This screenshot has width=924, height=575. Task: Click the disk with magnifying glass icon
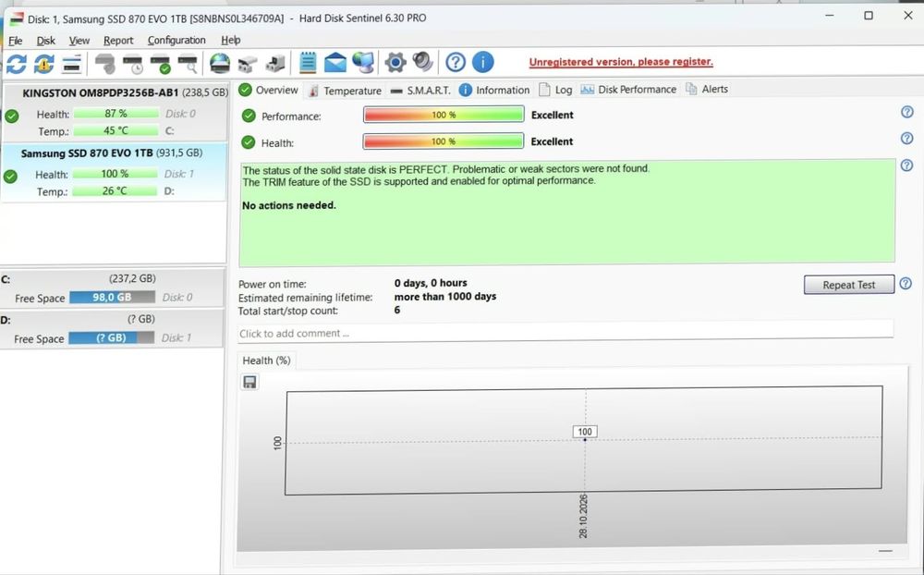(x=188, y=63)
